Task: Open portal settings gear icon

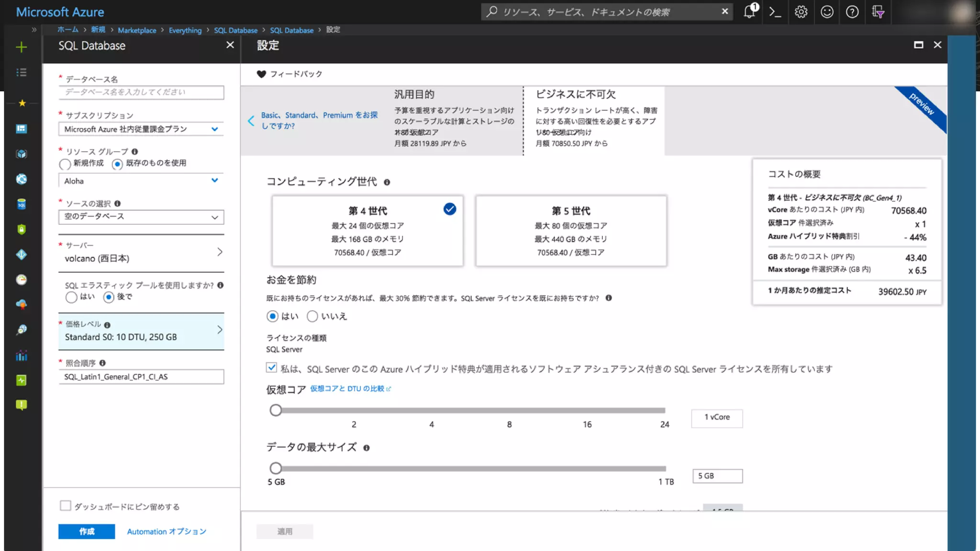Action: [801, 12]
